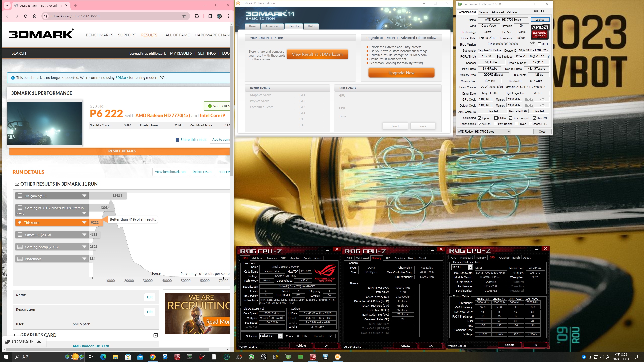Toggle Ray Tracing checkbox in GPU-Z
The width and height of the screenshot is (644, 362).
click(496, 124)
